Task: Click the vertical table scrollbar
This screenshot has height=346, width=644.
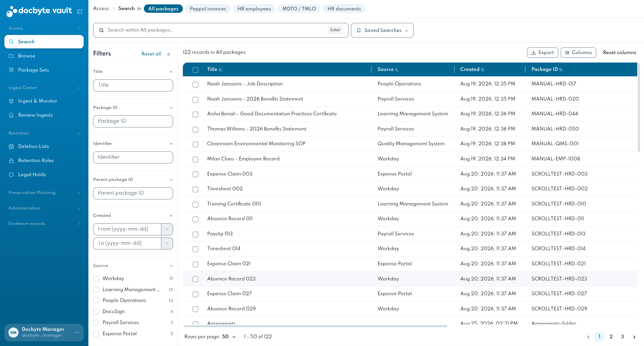Action: pyautogui.click(x=639, y=108)
